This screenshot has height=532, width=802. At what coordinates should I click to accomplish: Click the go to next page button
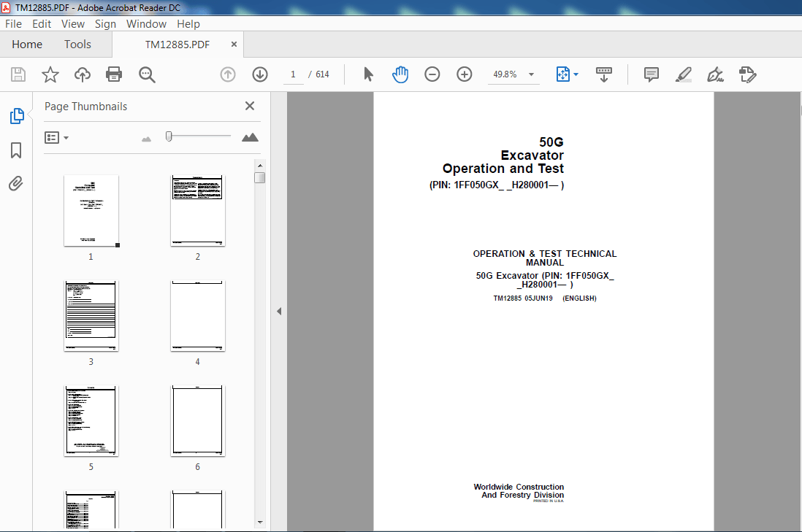pyautogui.click(x=259, y=74)
